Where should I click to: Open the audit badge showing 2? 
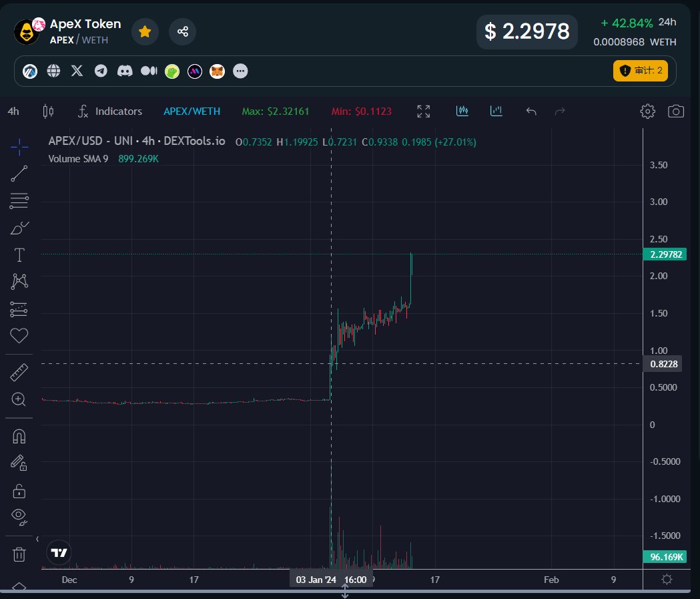pos(640,71)
